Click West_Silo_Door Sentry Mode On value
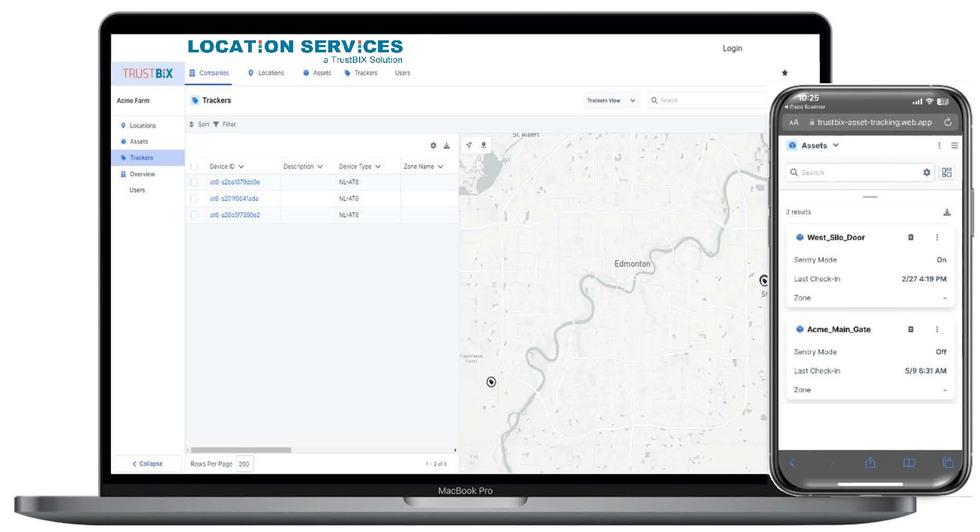The height and width of the screenshot is (532, 980). (x=941, y=260)
